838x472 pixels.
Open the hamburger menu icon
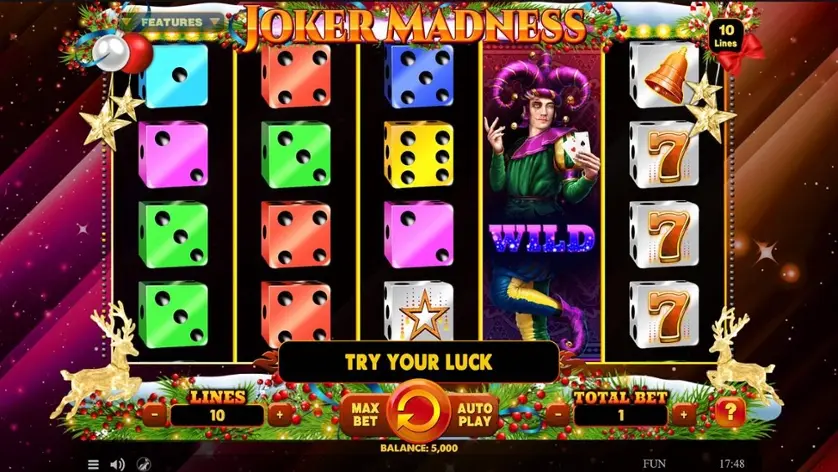tap(93, 464)
